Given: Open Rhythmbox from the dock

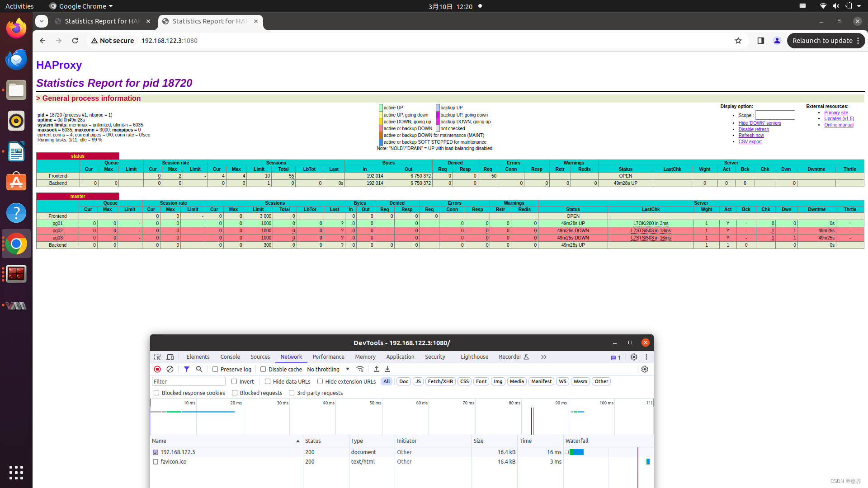Looking at the screenshot, I should click(x=16, y=121).
